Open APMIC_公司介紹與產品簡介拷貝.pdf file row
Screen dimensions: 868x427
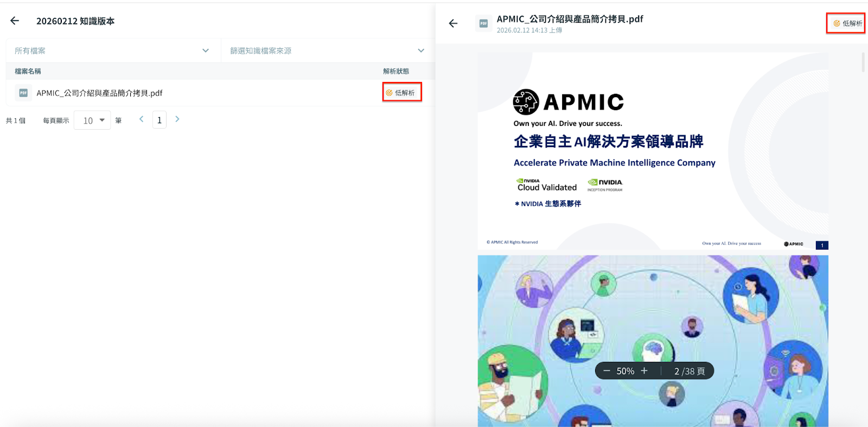tap(100, 93)
